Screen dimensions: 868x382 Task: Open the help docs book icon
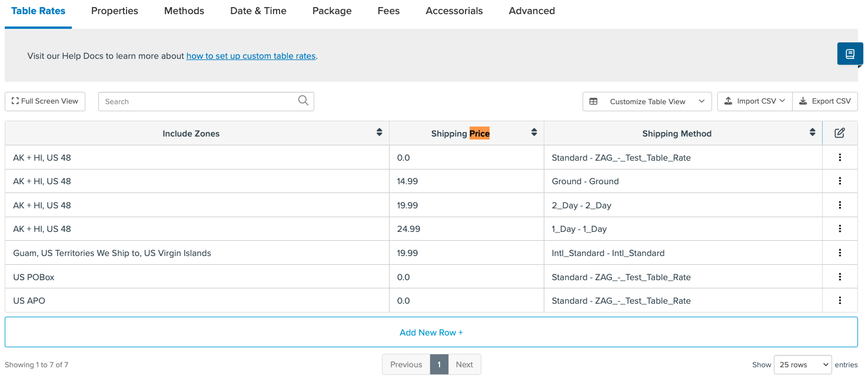(x=850, y=54)
